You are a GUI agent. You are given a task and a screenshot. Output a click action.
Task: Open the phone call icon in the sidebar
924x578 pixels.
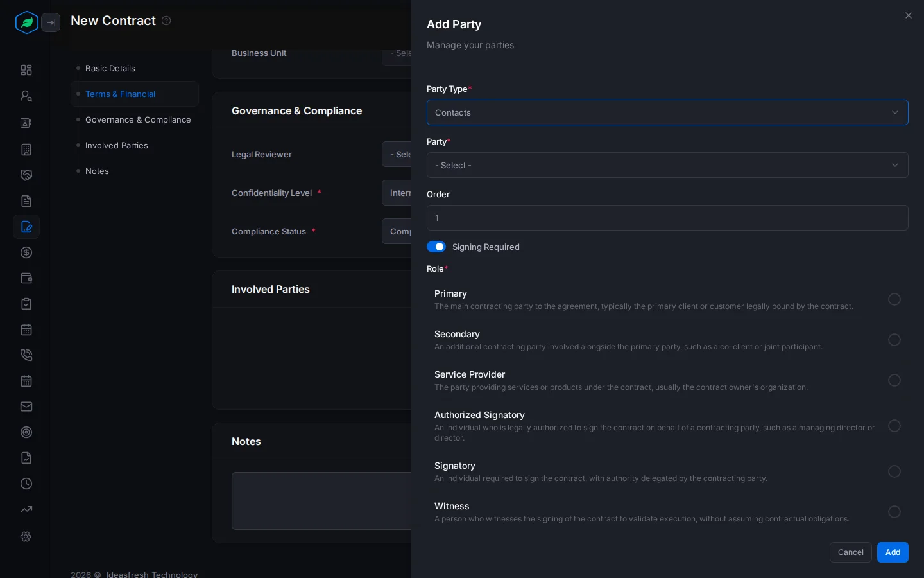click(26, 355)
